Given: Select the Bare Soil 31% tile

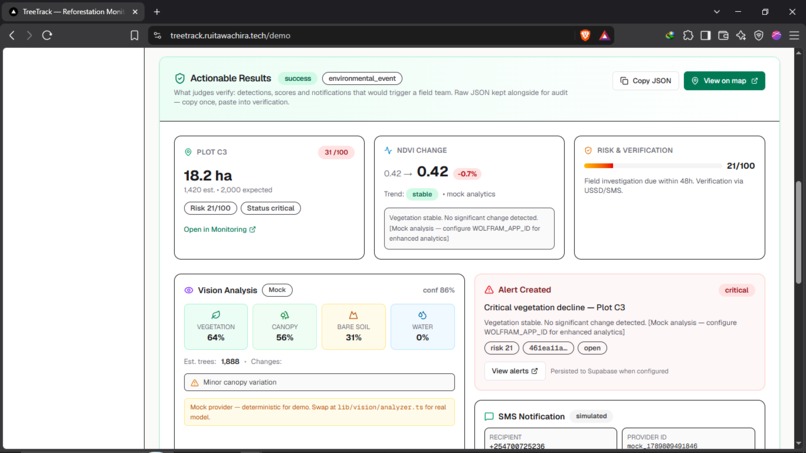Looking at the screenshot, I should point(354,327).
